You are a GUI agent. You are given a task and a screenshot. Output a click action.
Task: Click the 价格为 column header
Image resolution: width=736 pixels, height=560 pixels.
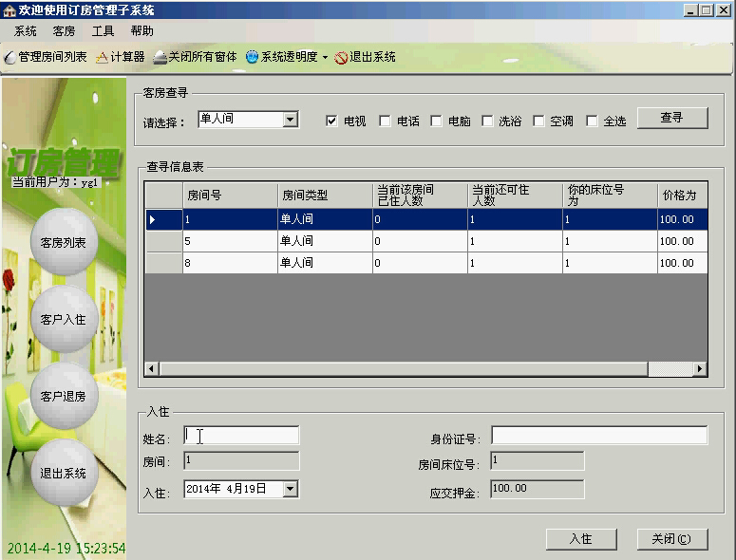[x=683, y=196]
